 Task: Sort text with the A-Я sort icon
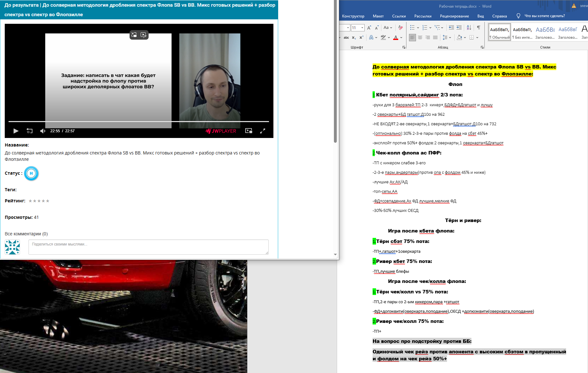pyautogui.click(x=469, y=28)
